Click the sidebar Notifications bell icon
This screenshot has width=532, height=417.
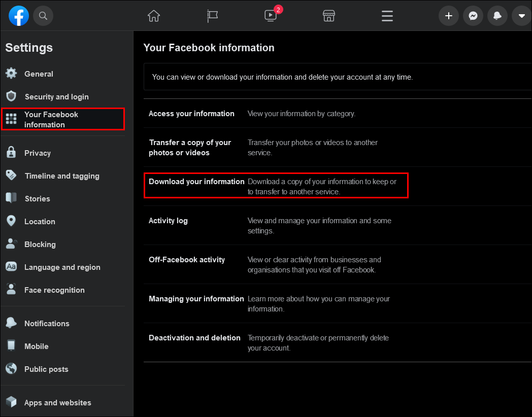click(x=11, y=323)
